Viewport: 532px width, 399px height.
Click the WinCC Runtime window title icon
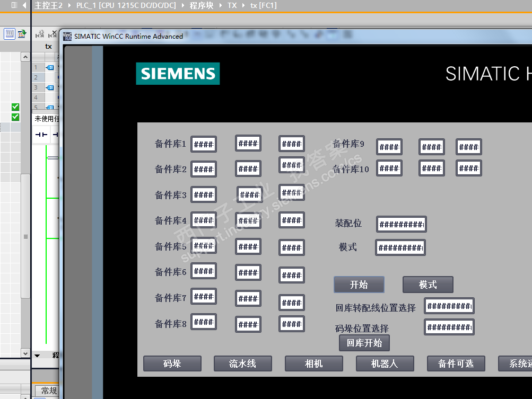[67, 36]
